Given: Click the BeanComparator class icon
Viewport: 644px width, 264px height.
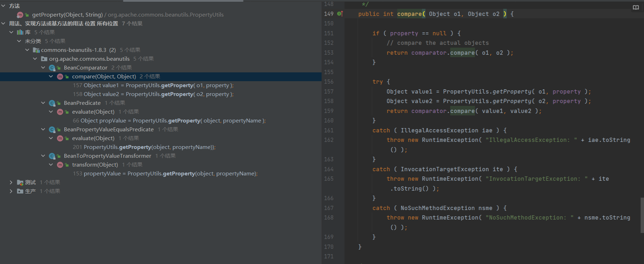Looking at the screenshot, I should pos(52,68).
